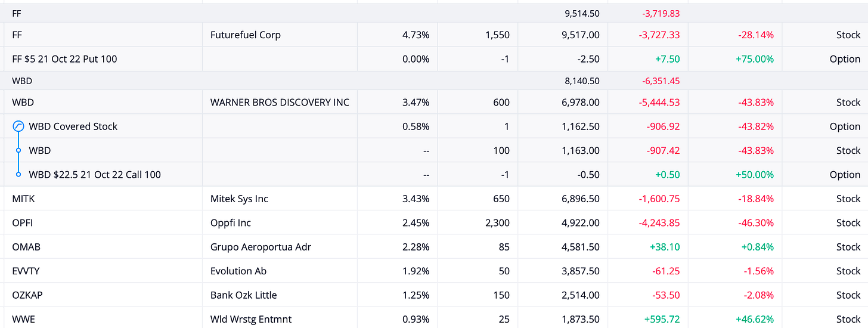Click the Oppfi Inc name
Image resolution: width=868 pixels, height=328 pixels.
pos(231,223)
